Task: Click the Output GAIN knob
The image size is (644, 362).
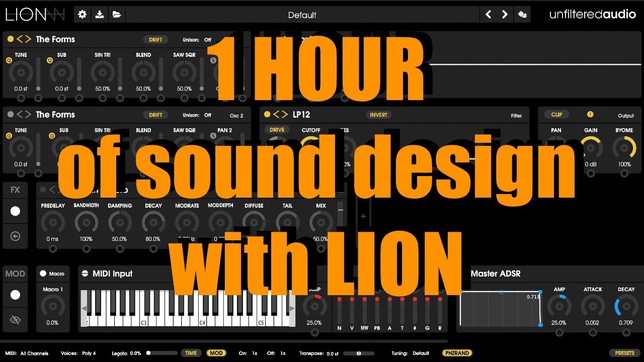Action: click(x=591, y=148)
